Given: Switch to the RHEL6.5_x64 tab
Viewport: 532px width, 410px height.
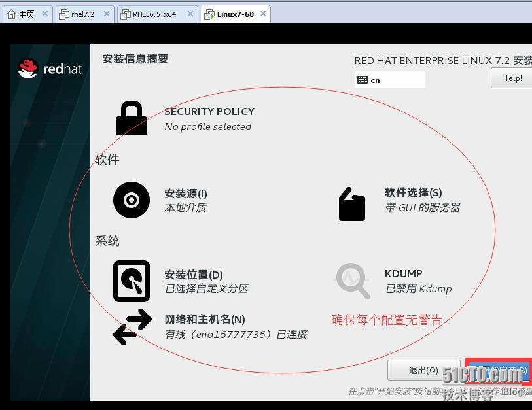Looking at the screenshot, I should pyautogui.click(x=158, y=14).
